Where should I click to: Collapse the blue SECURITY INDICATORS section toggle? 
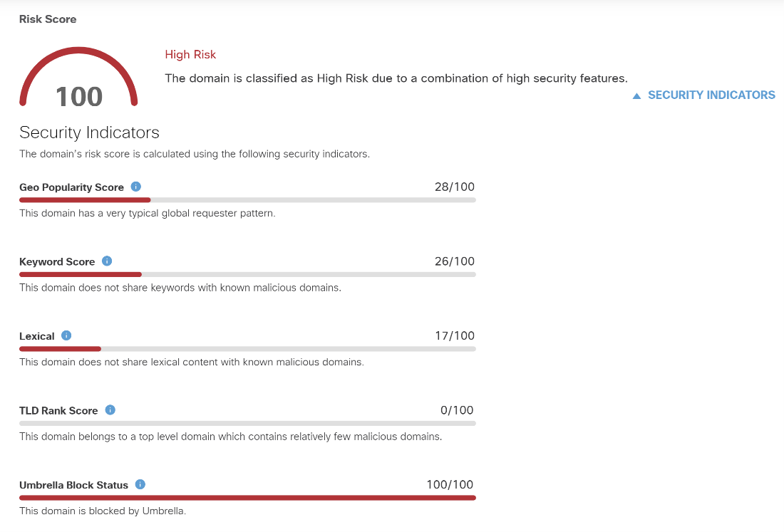(703, 95)
